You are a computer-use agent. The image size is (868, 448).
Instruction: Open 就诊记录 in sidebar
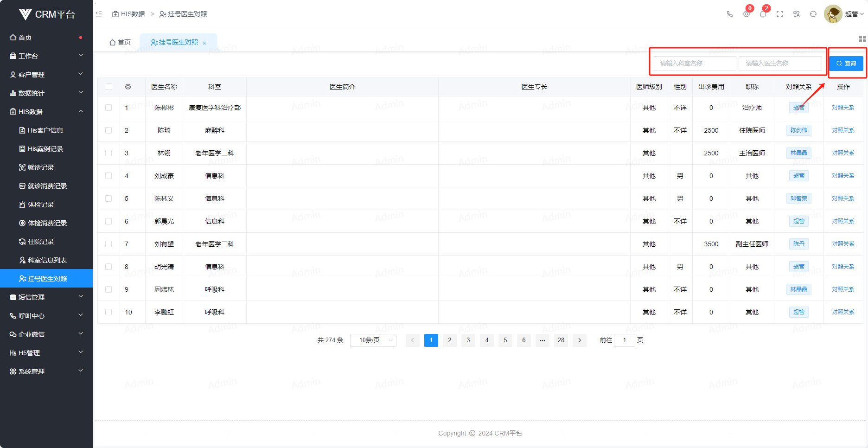(46, 167)
